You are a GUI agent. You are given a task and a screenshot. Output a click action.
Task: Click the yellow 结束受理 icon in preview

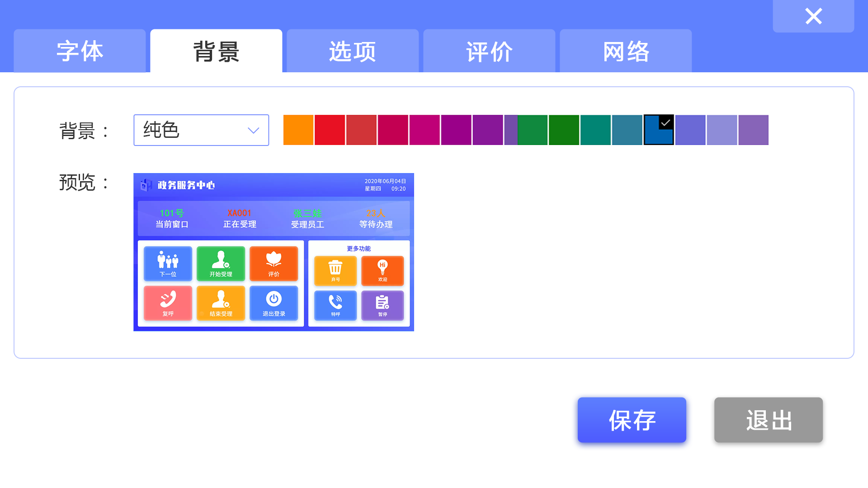221,303
